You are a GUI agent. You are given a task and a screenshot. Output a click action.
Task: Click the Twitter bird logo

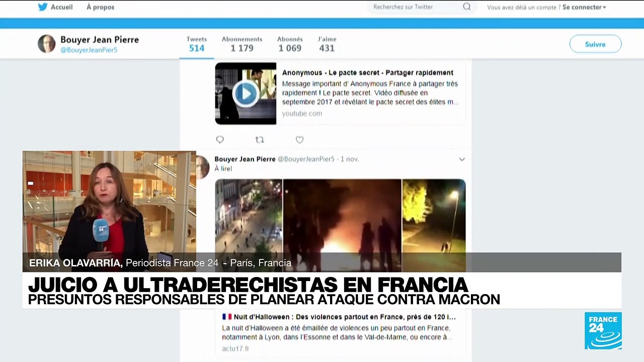pyautogui.click(x=43, y=7)
